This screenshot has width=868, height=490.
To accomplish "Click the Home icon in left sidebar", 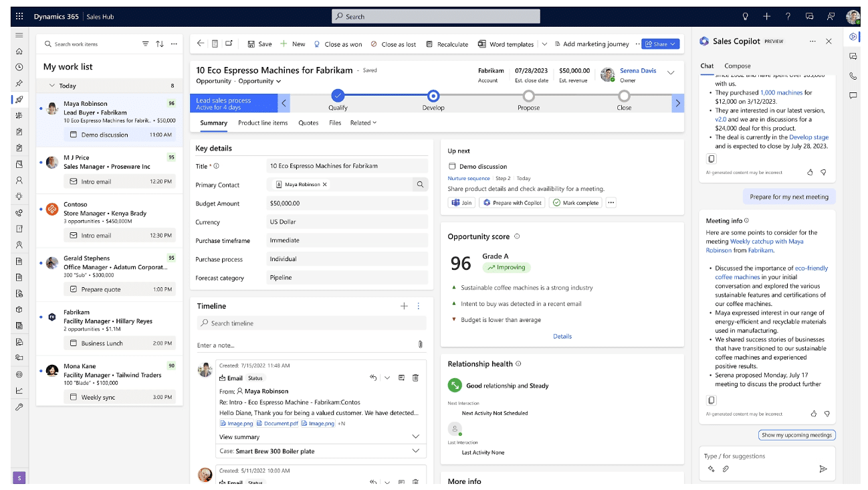I will click(x=19, y=51).
